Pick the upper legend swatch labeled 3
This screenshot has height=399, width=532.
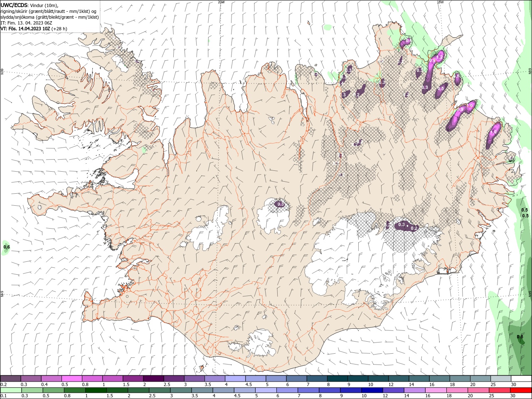[194, 378]
